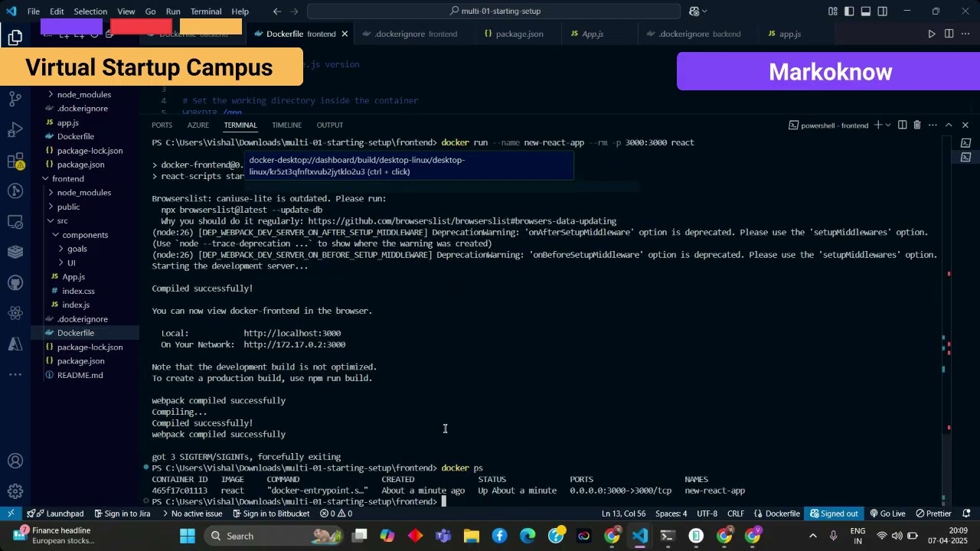
Task: Open the Accounts menu icon
Action: pyautogui.click(x=15, y=461)
